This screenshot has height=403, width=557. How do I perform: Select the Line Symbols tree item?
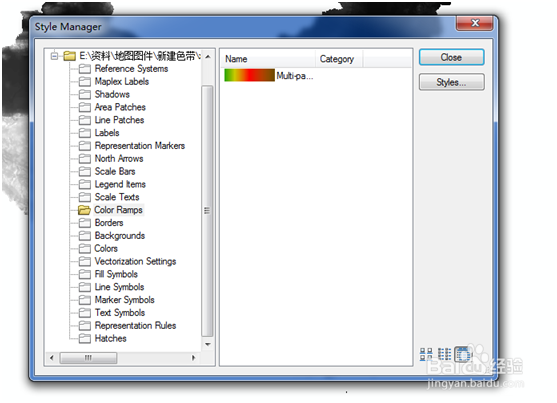pyautogui.click(x=119, y=287)
